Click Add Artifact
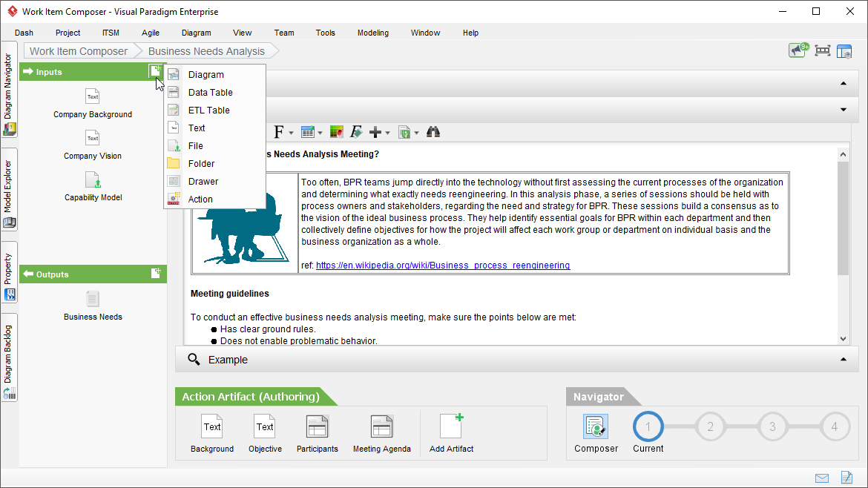The width and height of the screenshot is (868, 488). [x=451, y=434]
